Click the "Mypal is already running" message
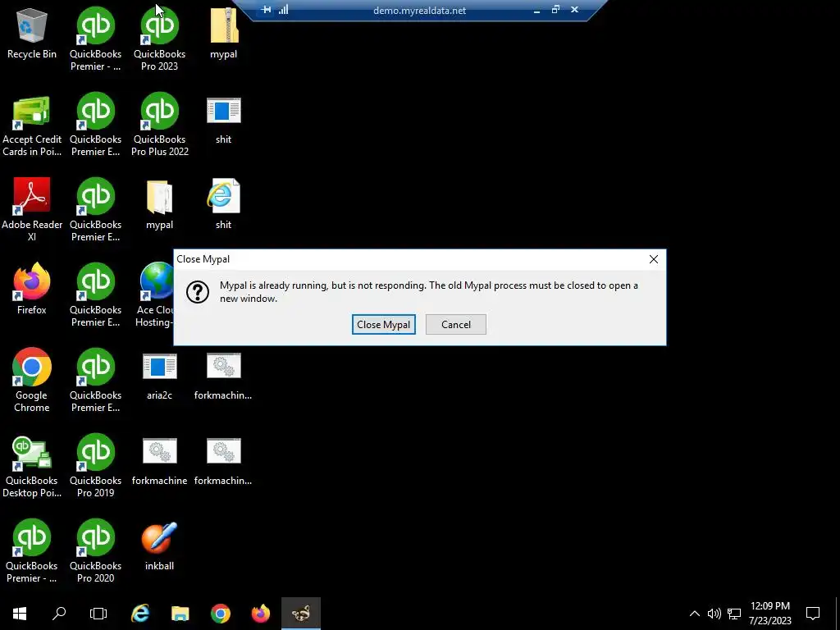 point(428,292)
